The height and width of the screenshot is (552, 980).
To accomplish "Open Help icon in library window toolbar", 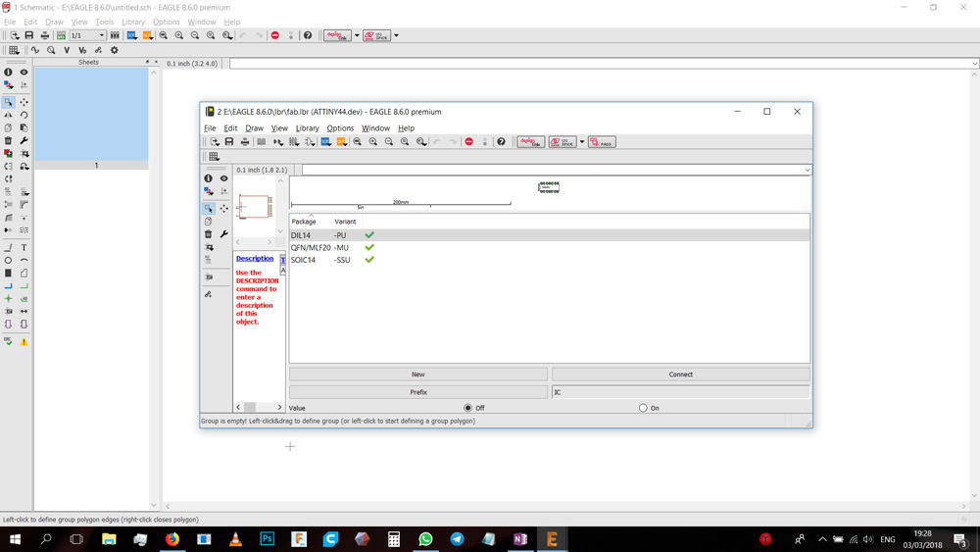I will click(x=501, y=142).
